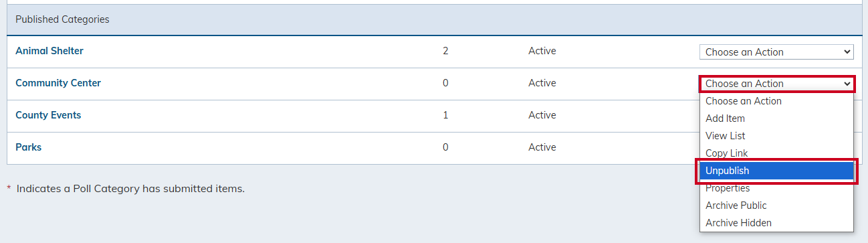Screen dimensions: 868x243
Task: Click Community Center dropdown arrow chevron
Action: (x=847, y=84)
